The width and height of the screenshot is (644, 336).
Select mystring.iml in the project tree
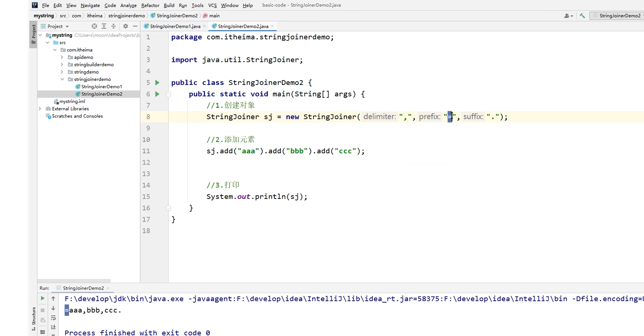pyautogui.click(x=72, y=101)
